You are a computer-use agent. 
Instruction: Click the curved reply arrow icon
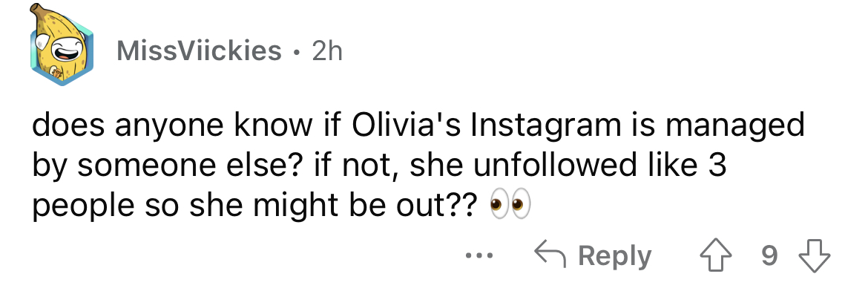coord(550,254)
